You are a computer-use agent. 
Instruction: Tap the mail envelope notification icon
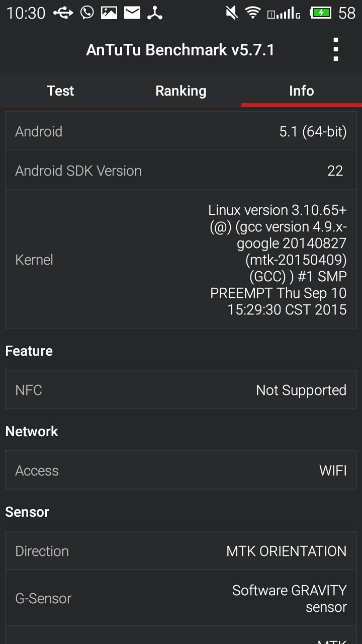click(132, 13)
